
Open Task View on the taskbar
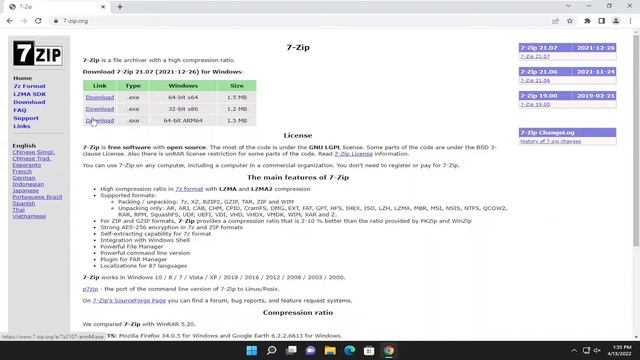coord(291,351)
